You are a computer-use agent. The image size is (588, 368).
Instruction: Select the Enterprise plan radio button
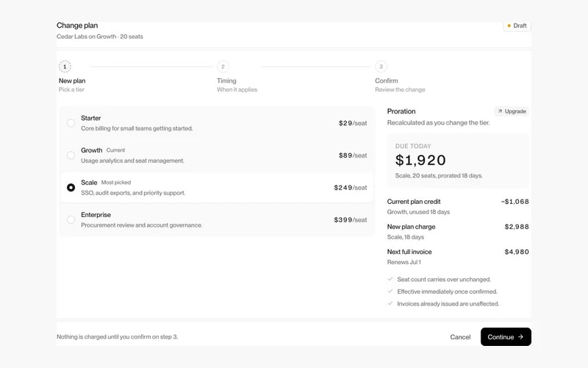71,219
